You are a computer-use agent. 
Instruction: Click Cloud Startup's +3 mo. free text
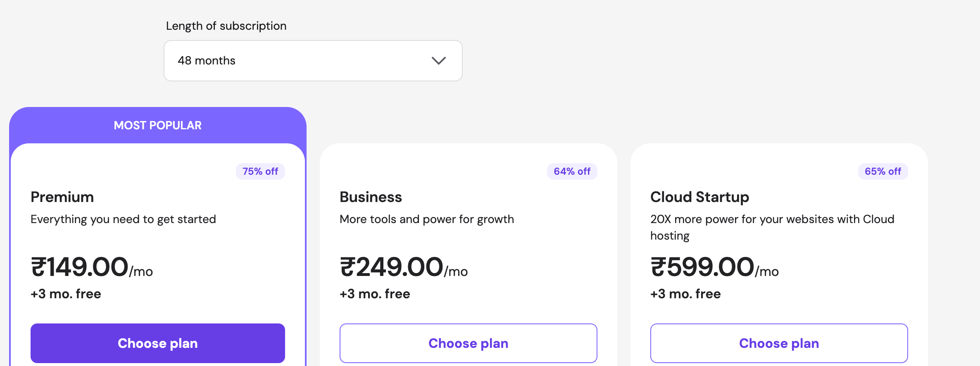click(x=685, y=294)
